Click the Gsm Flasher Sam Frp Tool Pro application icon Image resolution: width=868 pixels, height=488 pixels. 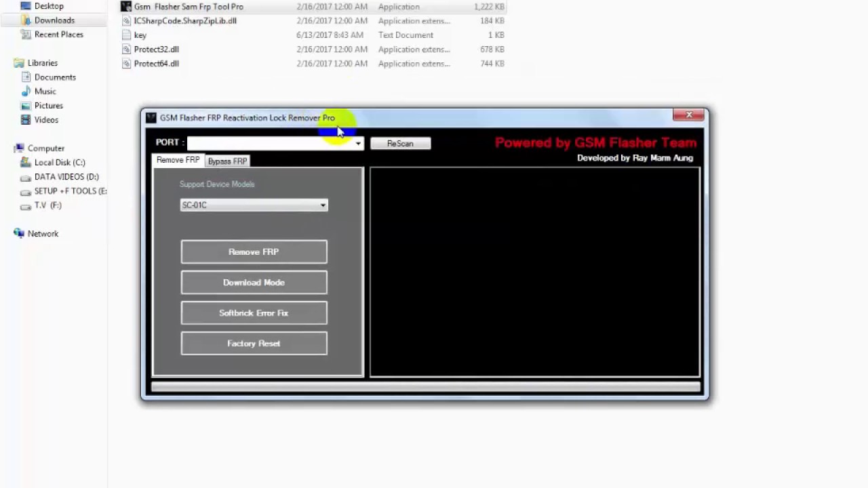[x=126, y=7]
